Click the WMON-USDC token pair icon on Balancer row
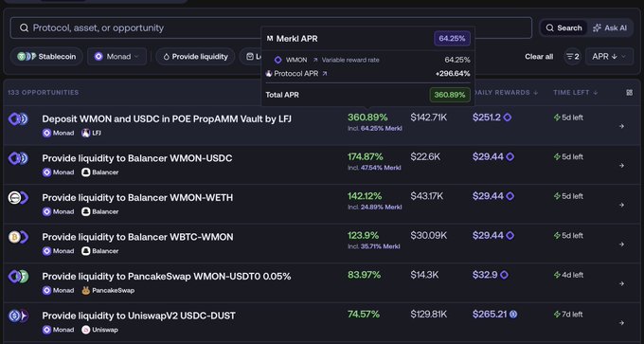 pyautogui.click(x=19, y=158)
